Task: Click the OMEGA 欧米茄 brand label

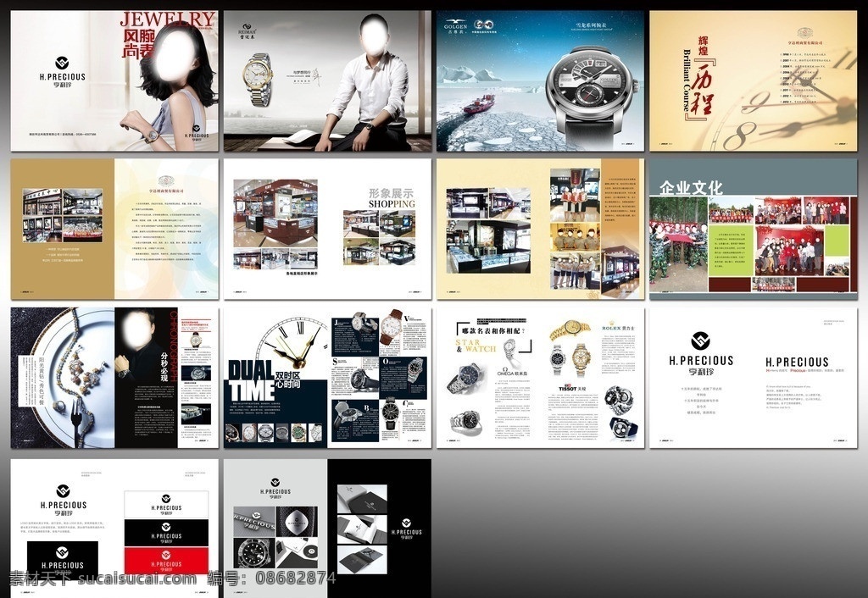Action: tap(513, 373)
